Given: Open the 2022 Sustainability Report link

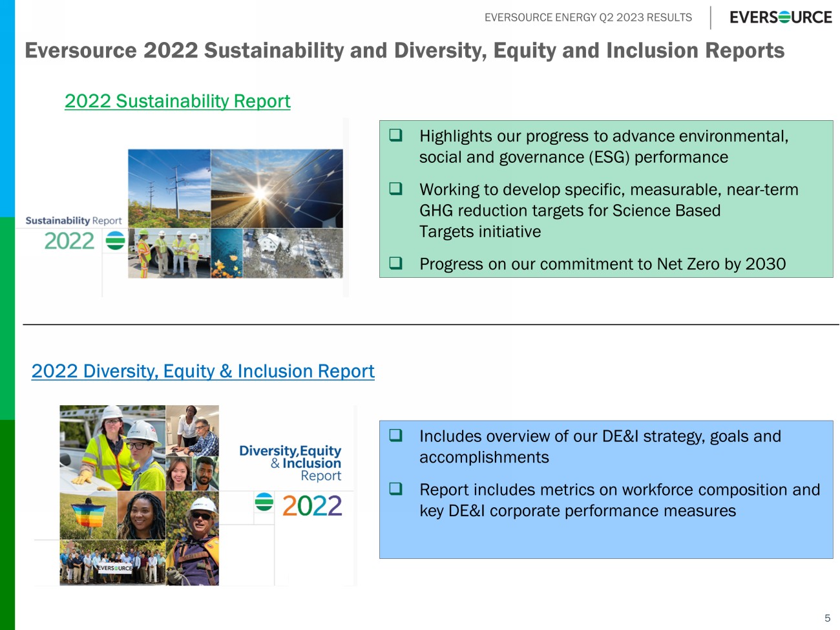Looking at the screenshot, I should click(x=177, y=101).
